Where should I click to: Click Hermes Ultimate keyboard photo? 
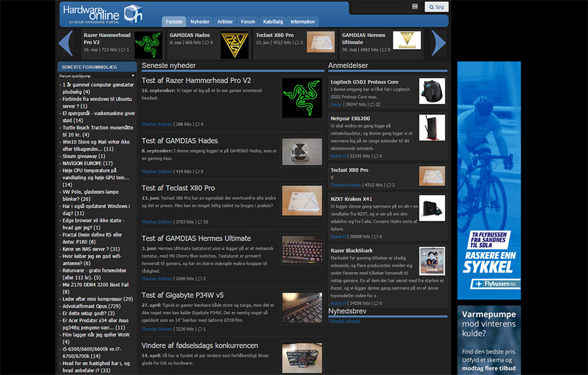click(x=302, y=250)
